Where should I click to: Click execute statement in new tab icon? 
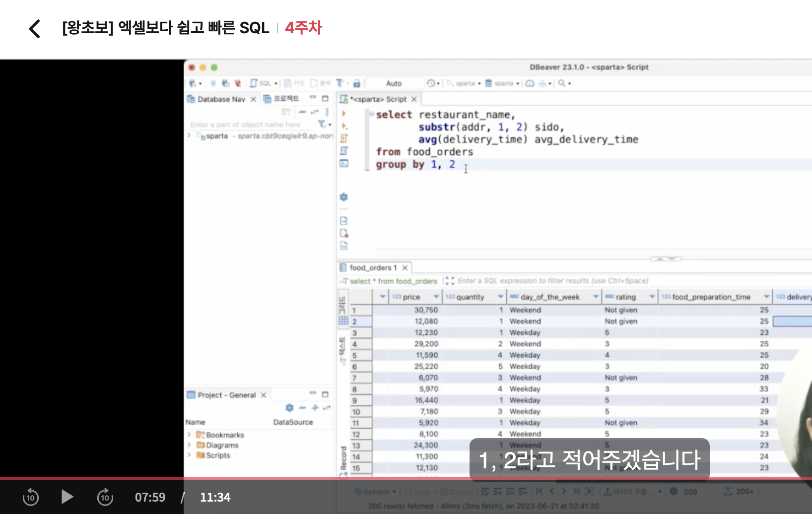[x=344, y=126]
